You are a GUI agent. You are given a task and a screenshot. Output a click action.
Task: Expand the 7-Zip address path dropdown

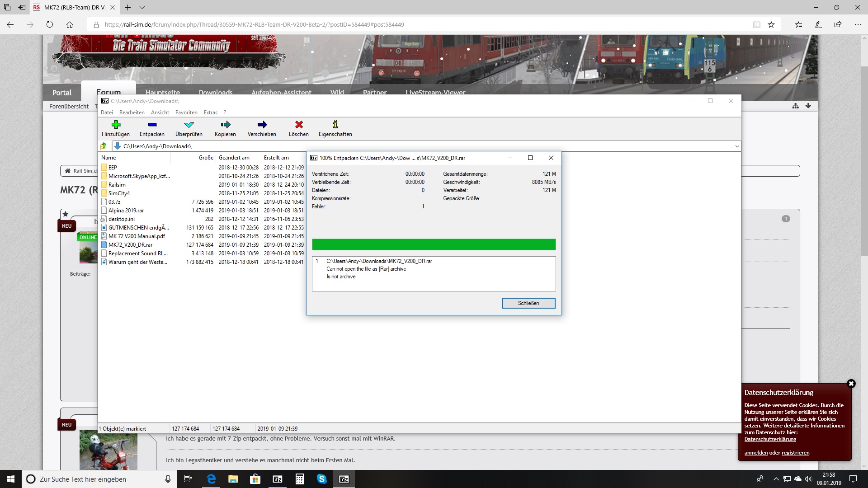[737, 146]
